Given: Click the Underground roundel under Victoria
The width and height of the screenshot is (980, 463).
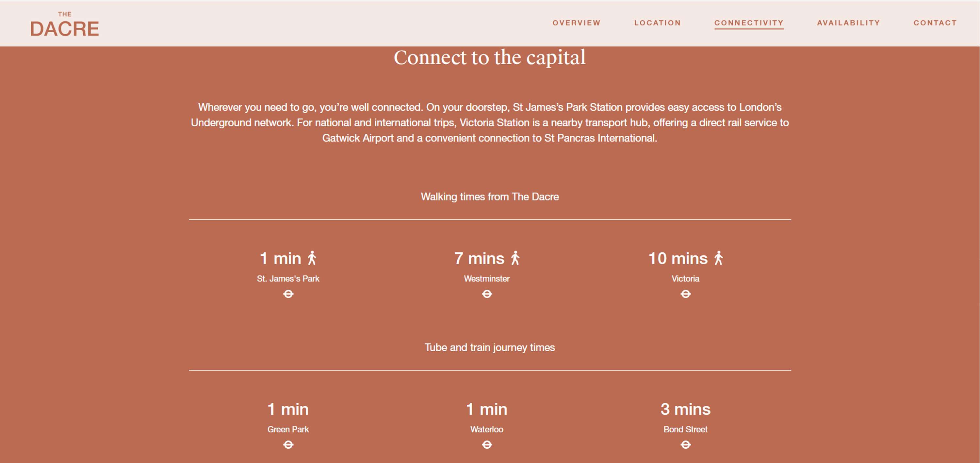Looking at the screenshot, I should [685, 294].
